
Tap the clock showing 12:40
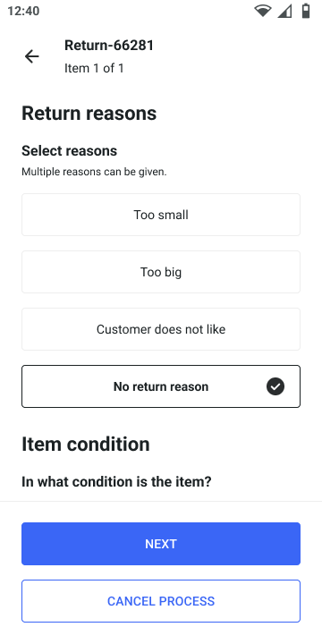[x=23, y=11]
